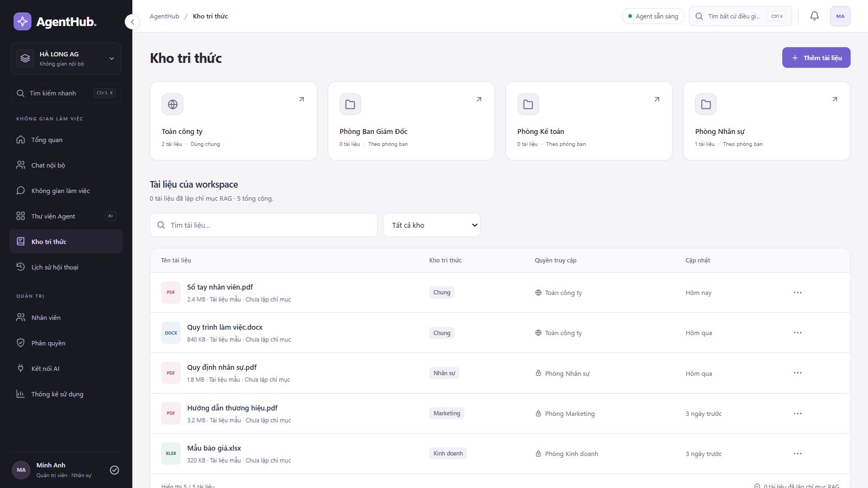The width and height of the screenshot is (868, 488).
Task: Click Tìm kiếm nhanh in the sidebar
Action: click(x=66, y=93)
